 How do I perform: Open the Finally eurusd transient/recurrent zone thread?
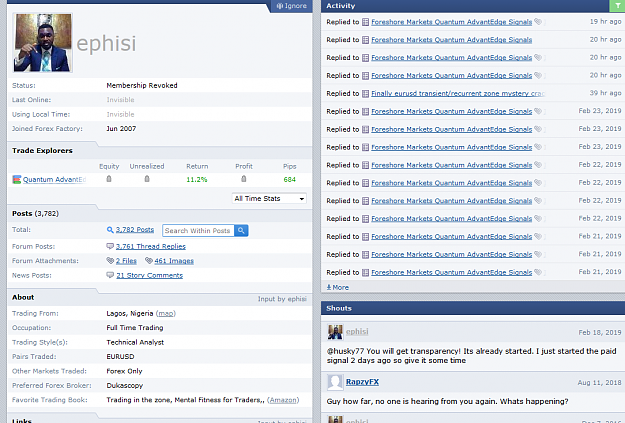(x=458, y=94)
